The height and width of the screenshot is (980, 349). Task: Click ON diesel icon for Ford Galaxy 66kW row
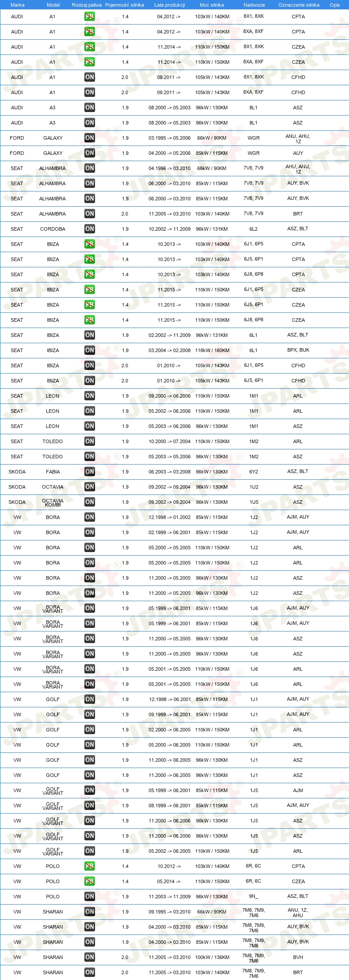[90, 138]
